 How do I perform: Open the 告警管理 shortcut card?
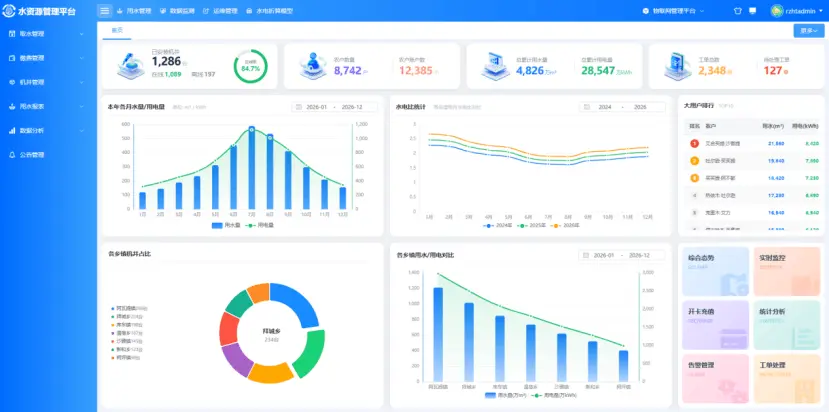pyautogui.click(x=715, y=379)
